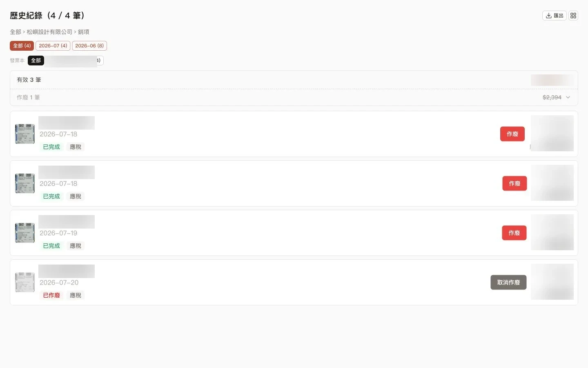Open 松嶼設計有限公司 breadcrumb link
The width and height of the screenshot is (588, 368).
click(49, 32)
